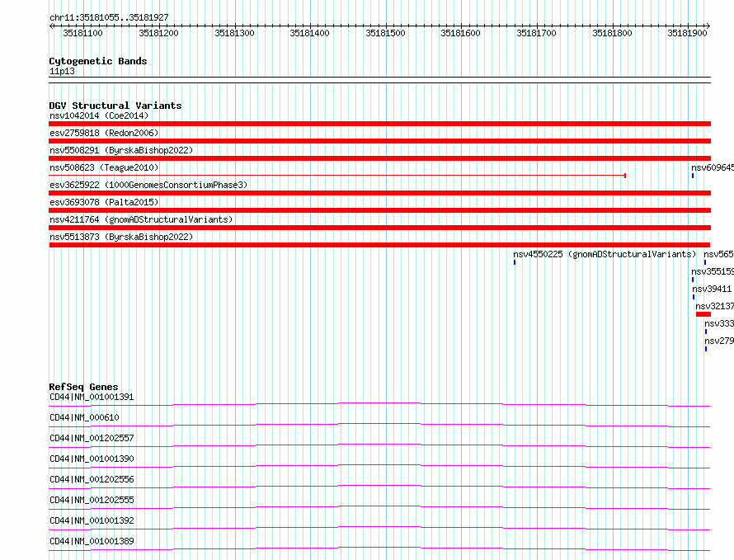Open the CD44|NM_001001392 transcript label
This screenshot has height=560, width=734.
[x=92, y=520]
